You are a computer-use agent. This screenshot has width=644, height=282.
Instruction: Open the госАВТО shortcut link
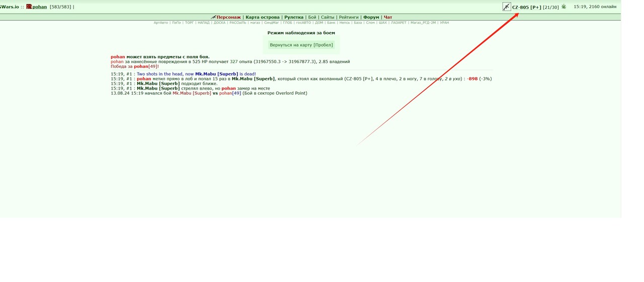[303, 23]
